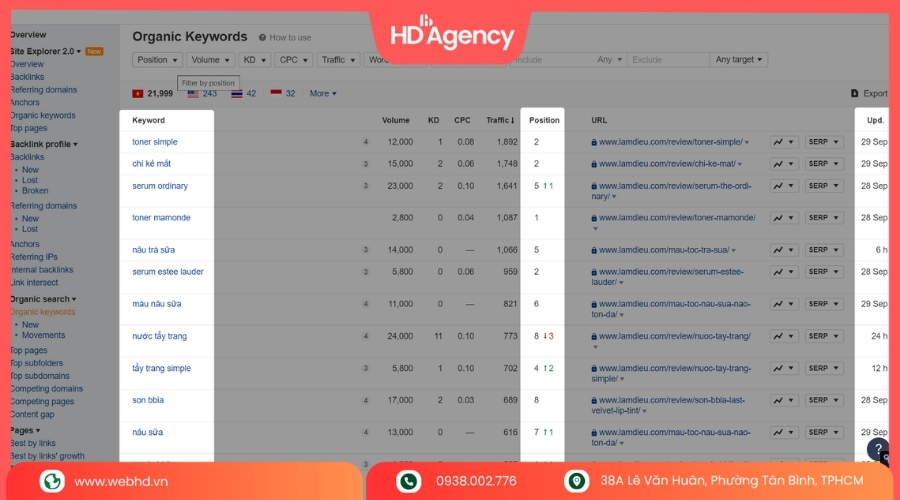Image resolution: width=900 pixels, height=500 pixels.
Task: Click the phone icon in bottom banner
Action: pyautogui.click(x=409, y=481)
